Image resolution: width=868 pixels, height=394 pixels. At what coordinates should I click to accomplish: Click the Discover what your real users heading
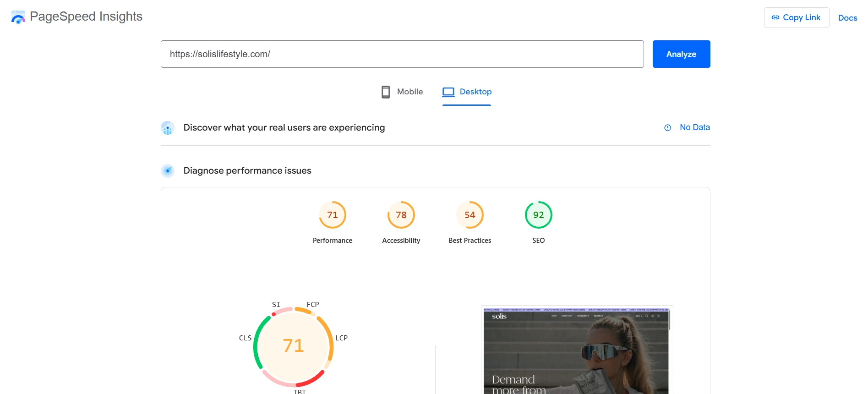click(x=284, y=127)
